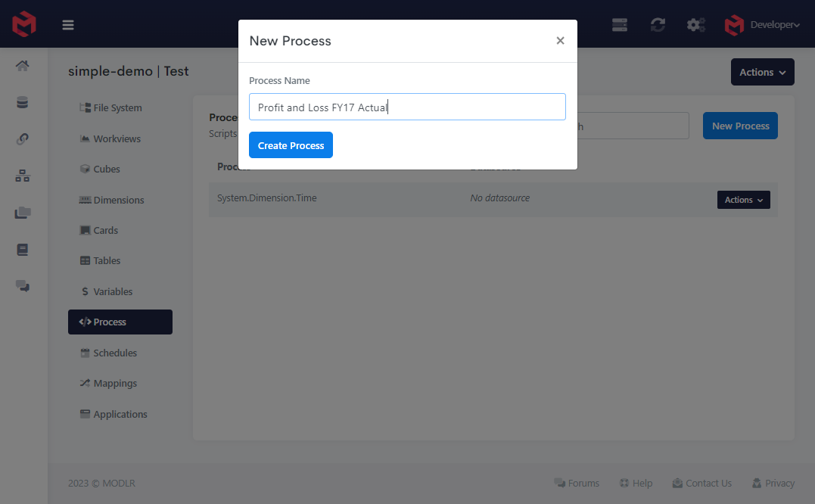Open the top-right Actions dropdown
The height and width of the screenshot is (504, 815).
[762, 72]
